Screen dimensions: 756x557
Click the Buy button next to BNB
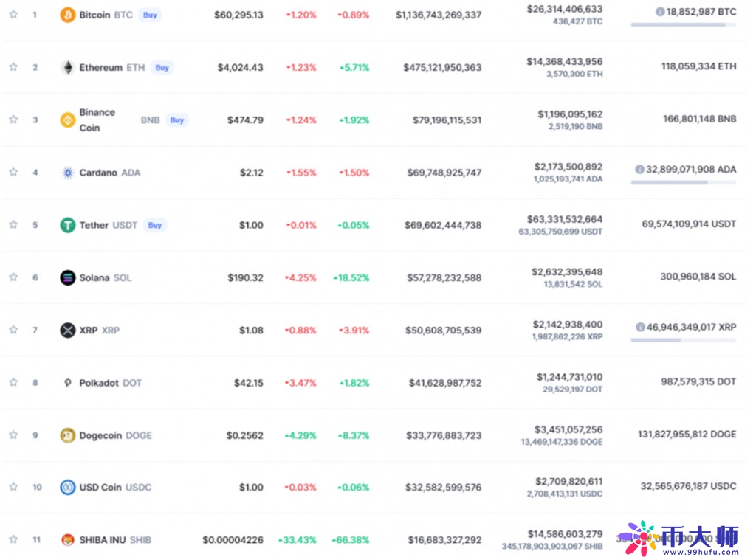click(177, 120)
